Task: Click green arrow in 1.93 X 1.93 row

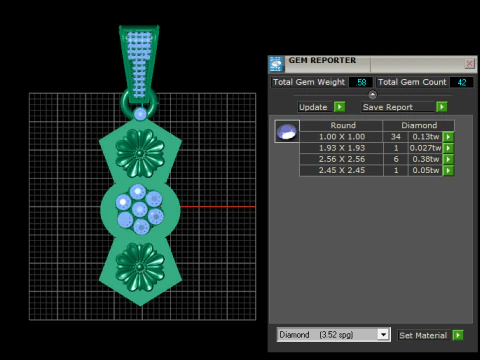Action: [x=448, y=148]
